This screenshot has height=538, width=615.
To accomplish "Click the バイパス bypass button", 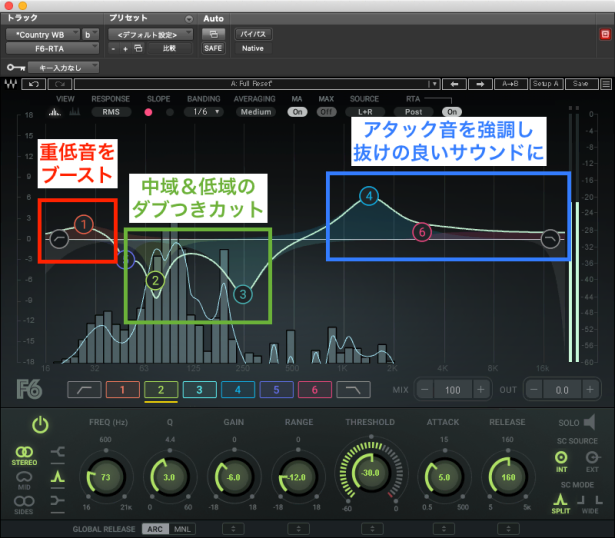I will pos(253,34).
